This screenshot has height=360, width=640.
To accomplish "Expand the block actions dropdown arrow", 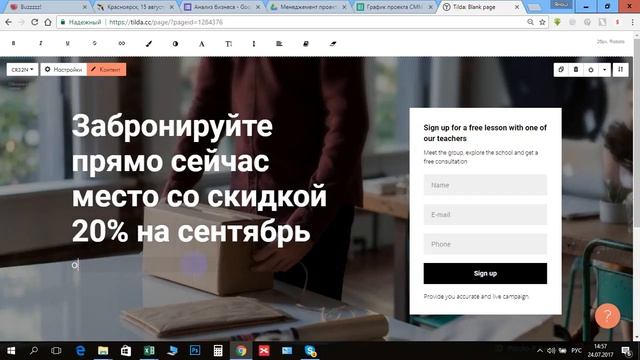I will click(x=604, y=69).
